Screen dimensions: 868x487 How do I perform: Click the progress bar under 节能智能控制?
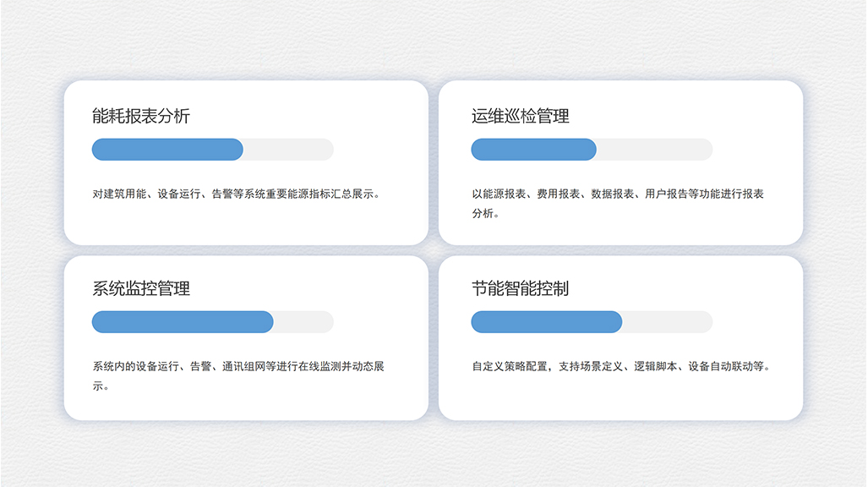click(x=592, y=322)
